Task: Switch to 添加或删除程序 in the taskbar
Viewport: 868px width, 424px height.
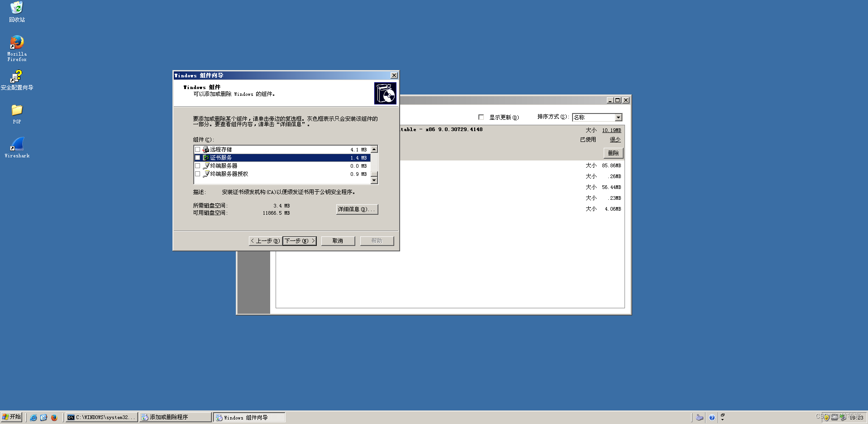Action: (x=175, y=417)
